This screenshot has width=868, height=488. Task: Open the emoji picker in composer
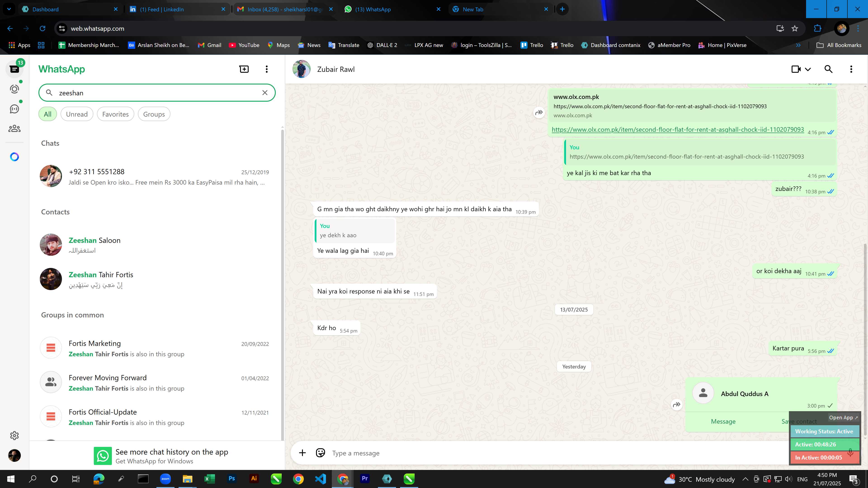(321, 453)
